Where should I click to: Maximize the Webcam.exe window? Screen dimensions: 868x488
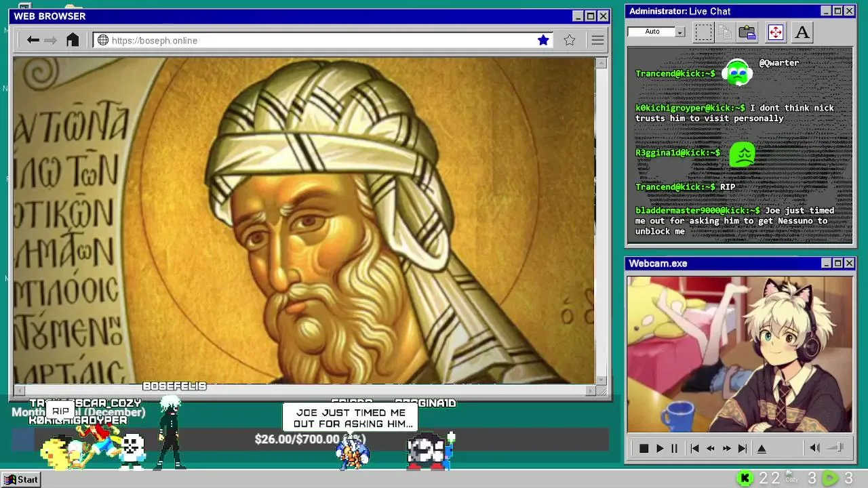point(837,263)
